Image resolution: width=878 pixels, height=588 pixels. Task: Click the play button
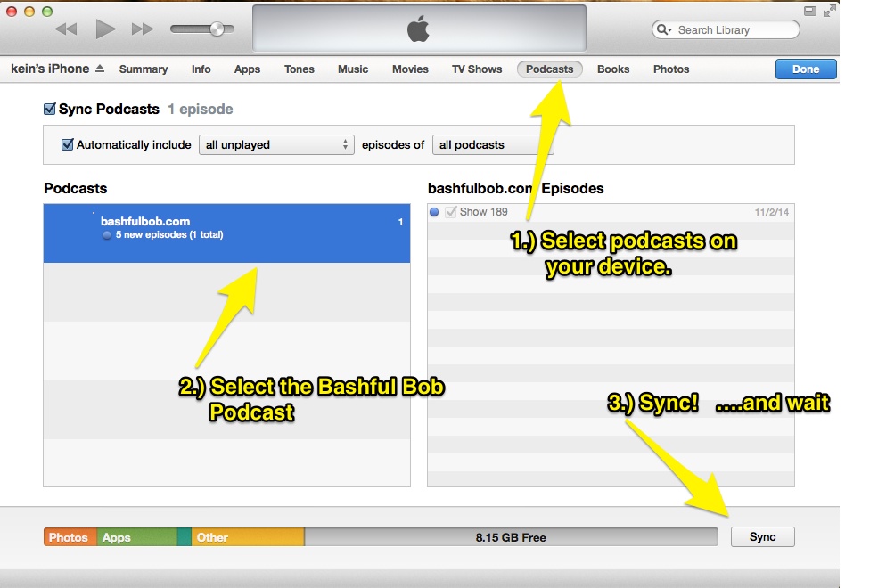click(105, 29)
